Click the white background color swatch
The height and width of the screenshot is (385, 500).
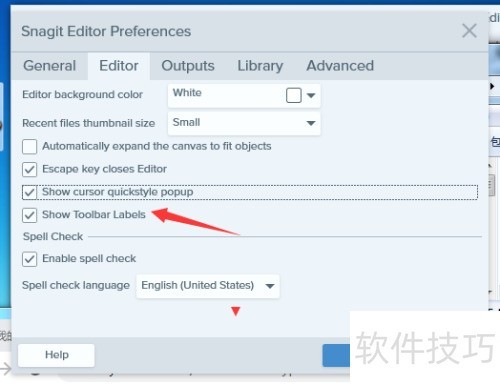pos(294,95)
